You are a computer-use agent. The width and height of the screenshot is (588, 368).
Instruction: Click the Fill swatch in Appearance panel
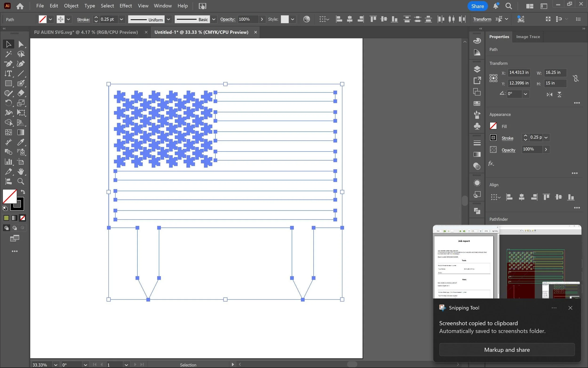pyautogui.click(x=493, y=126)
